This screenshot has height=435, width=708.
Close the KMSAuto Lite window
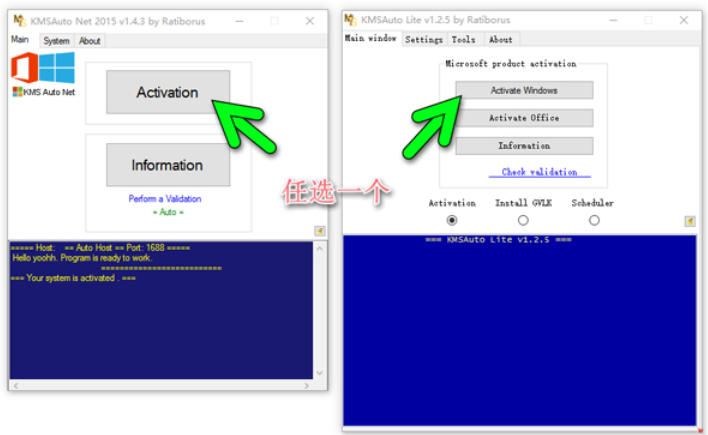click(x=684, y=20)
